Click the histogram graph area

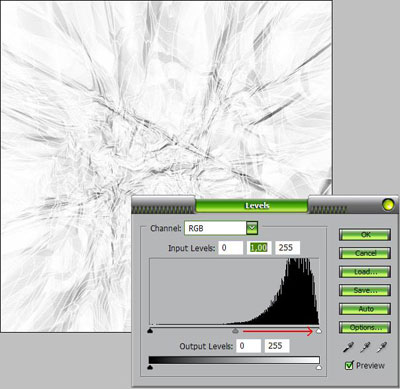(x=234, y=291)
